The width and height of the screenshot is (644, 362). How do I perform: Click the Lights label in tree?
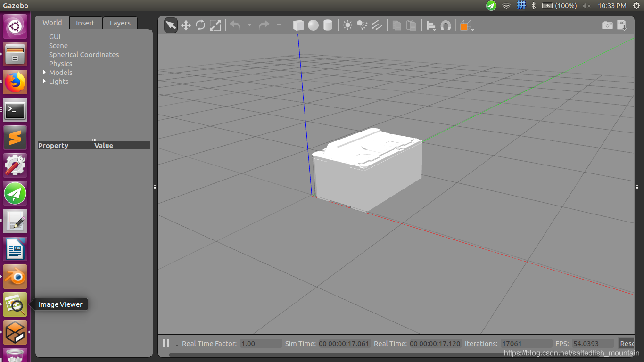(x=59, y=82)
